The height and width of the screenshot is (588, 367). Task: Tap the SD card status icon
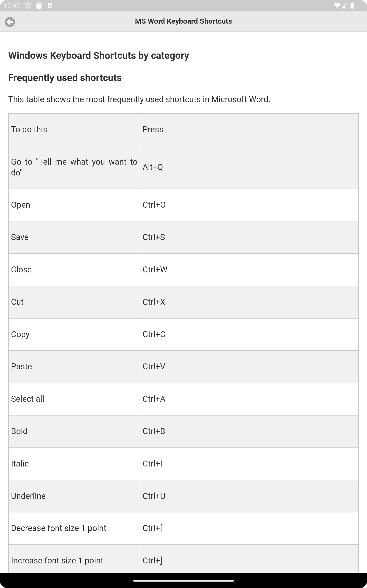point(39,6)
